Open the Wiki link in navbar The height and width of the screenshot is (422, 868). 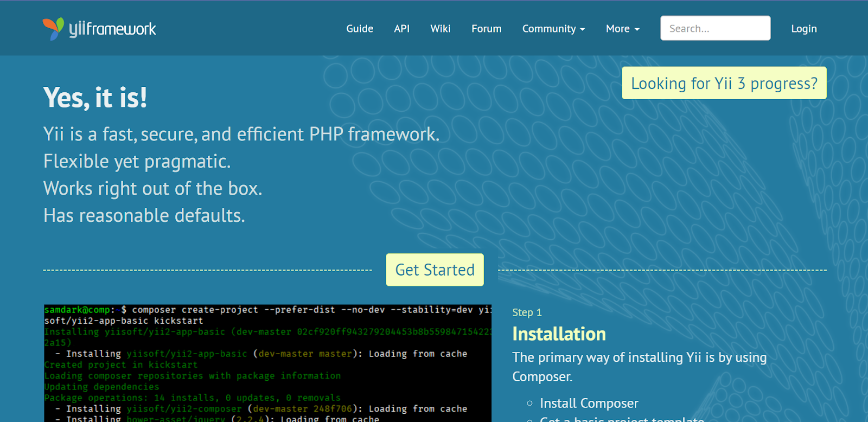[440, 29]
